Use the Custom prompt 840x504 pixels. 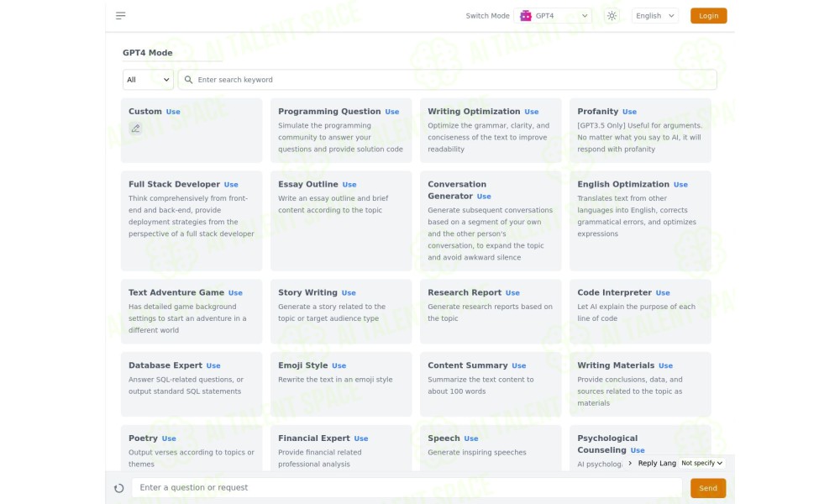point(173,112)
